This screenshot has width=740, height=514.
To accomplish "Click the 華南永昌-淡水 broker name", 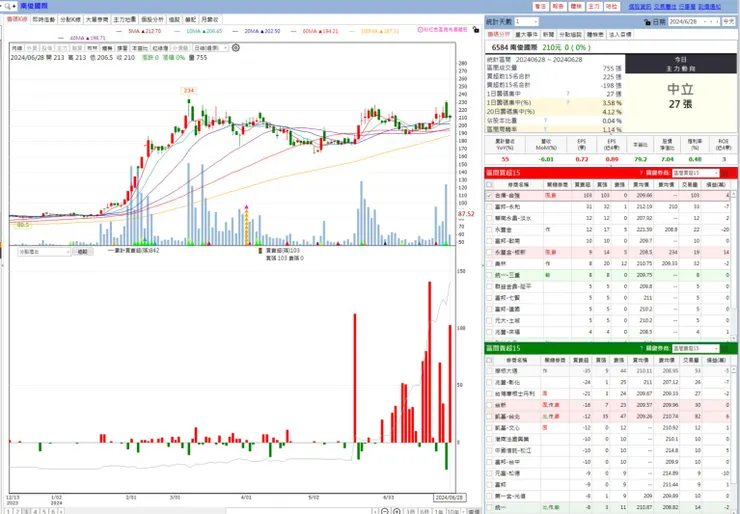I will click(x=513, y=218).
